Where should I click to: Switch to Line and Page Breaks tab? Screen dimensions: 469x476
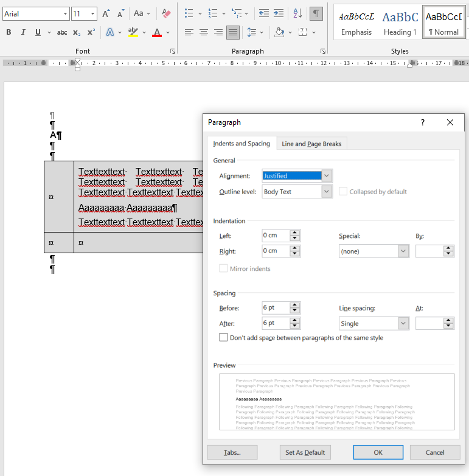[311, 144]
